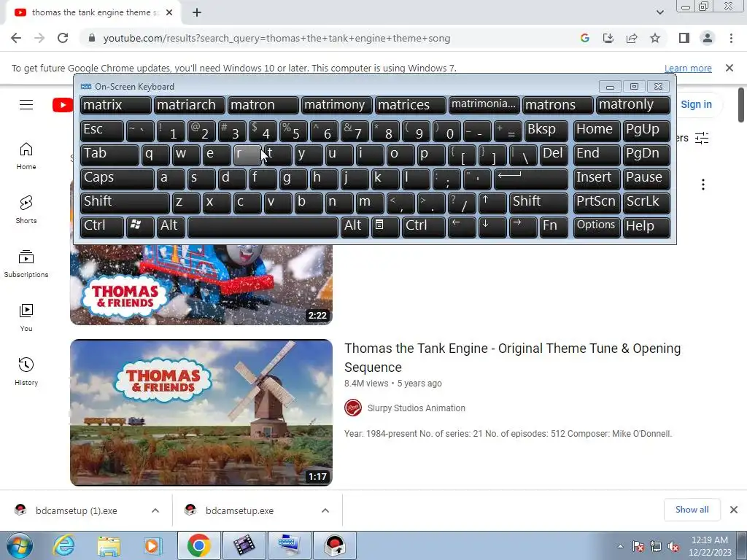Open the Bandicam recorder taskbar icon

pyautogui.click(x=334, y=545)
